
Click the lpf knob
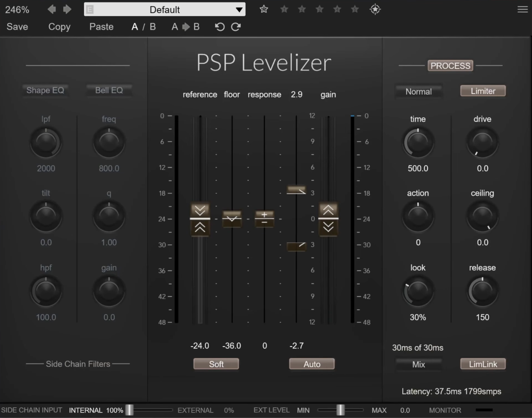point(46,143)
